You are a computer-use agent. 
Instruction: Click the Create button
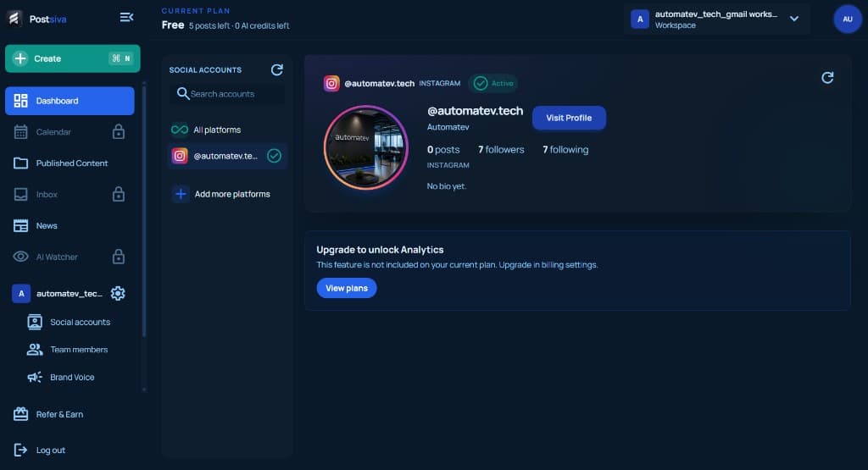(x=73, y=58)
